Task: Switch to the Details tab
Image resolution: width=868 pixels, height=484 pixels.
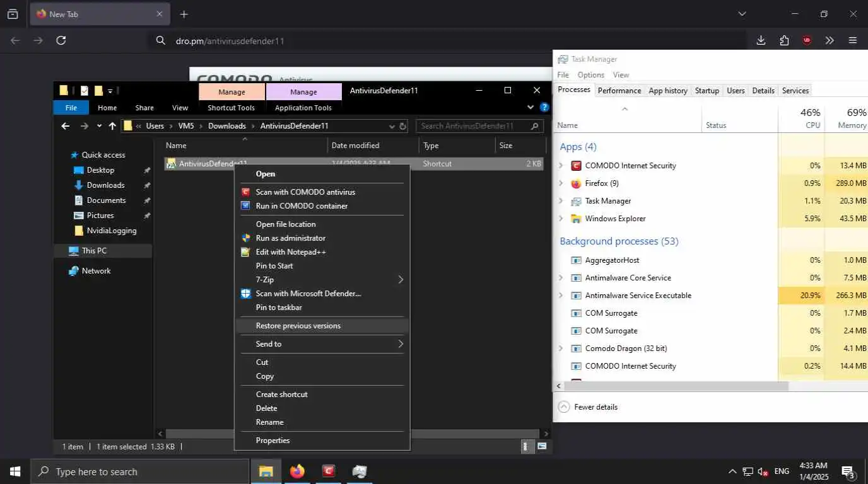Action: coord(763,91)
